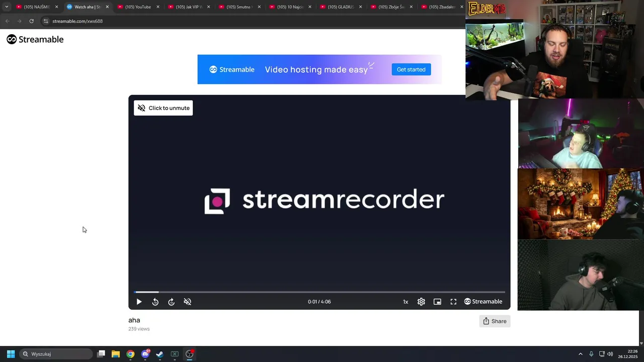Click the page scrollbar down arrow
This screenshot has width=644, height=362.
click(641, 343)
